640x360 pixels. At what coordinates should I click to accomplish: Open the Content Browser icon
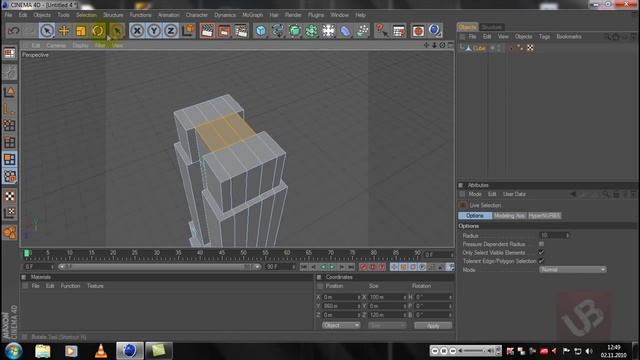(399, 31)
